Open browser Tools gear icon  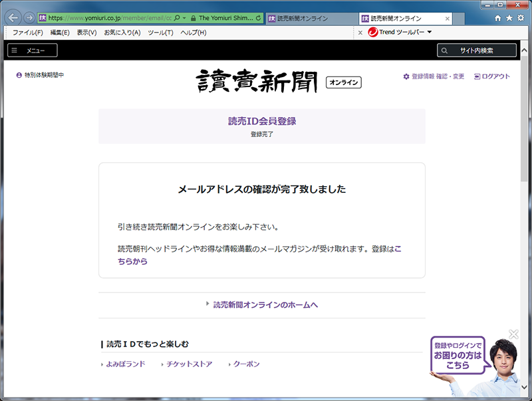[x=521, y=18]
